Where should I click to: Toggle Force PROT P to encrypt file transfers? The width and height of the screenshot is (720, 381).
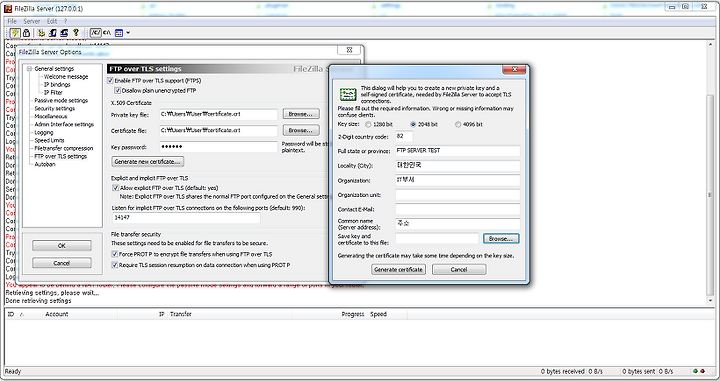(x=115, y=254)
